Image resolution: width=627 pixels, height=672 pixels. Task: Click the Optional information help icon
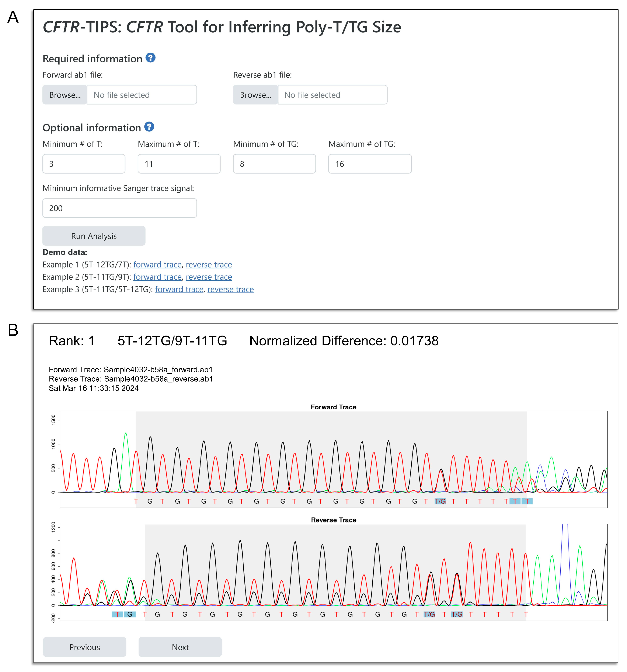[149, 127]
